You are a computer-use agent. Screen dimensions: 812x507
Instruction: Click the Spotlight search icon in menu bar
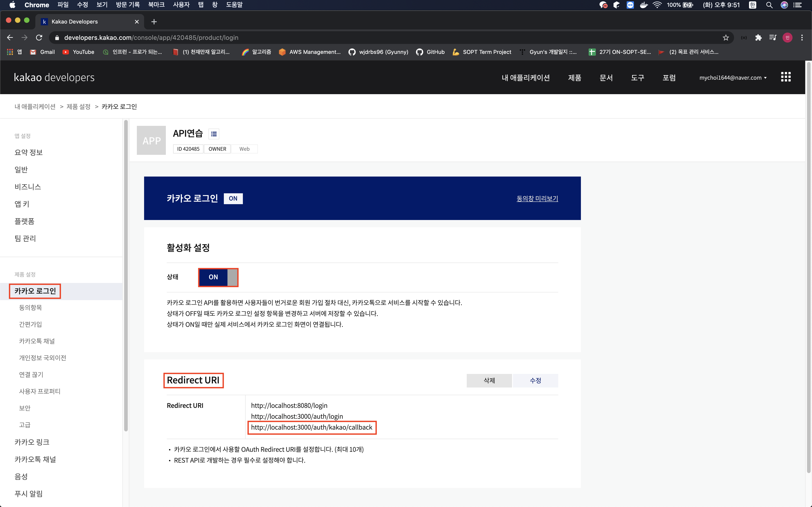769,5
